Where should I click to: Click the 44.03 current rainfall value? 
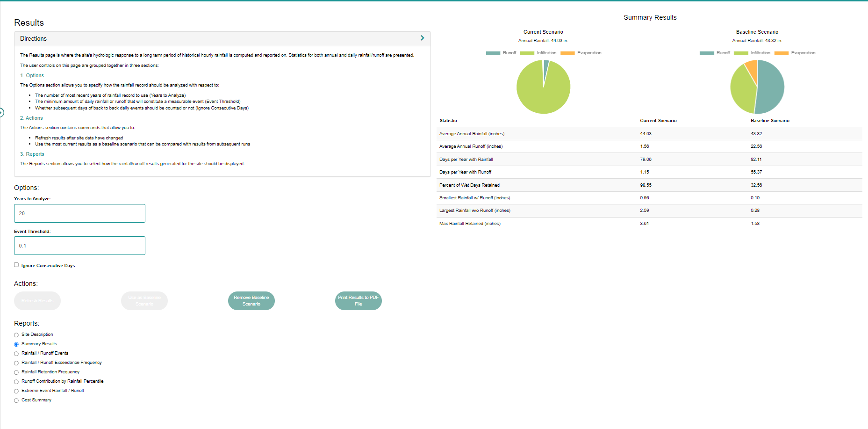(x=646, y=134)
